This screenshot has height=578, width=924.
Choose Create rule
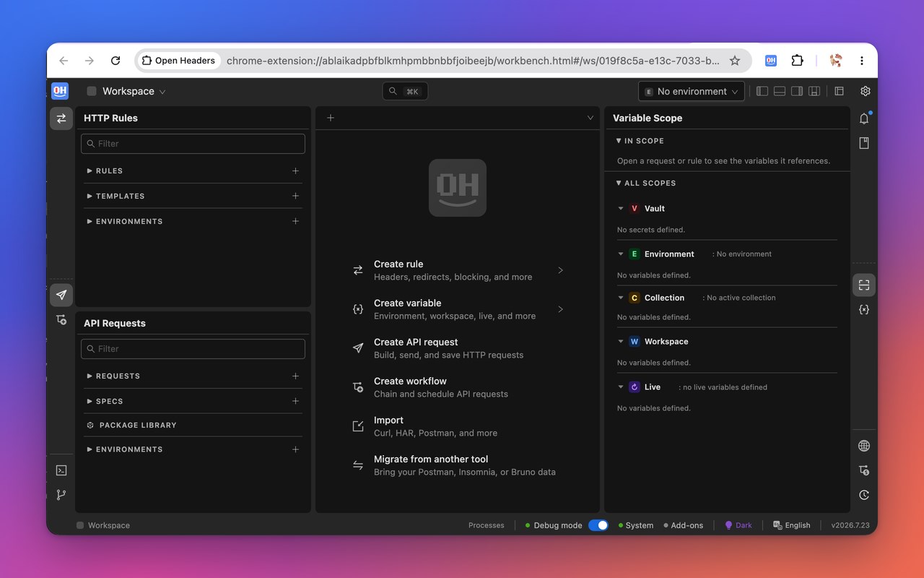[457, 270]
